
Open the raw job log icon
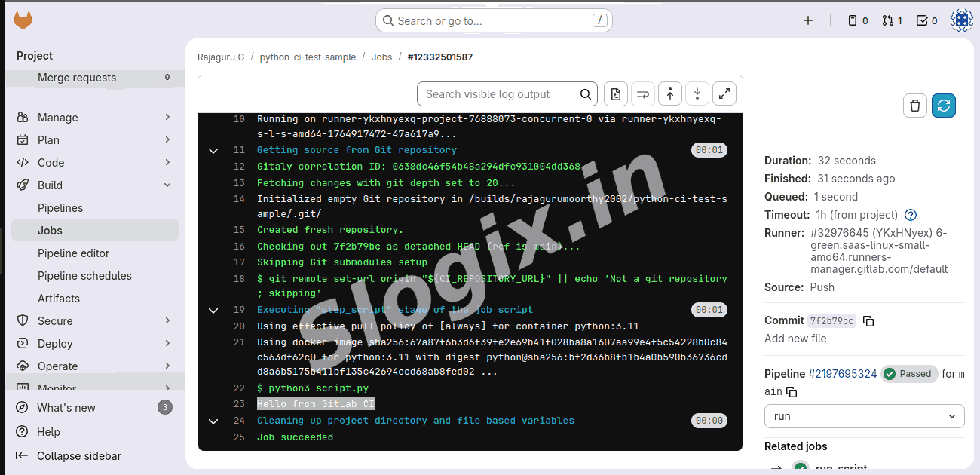click(616, 94)
